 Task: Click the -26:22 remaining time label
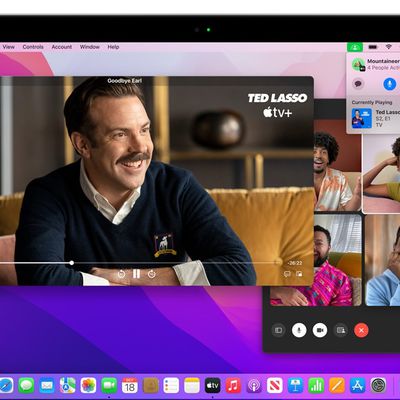click(x=295, y=263)
